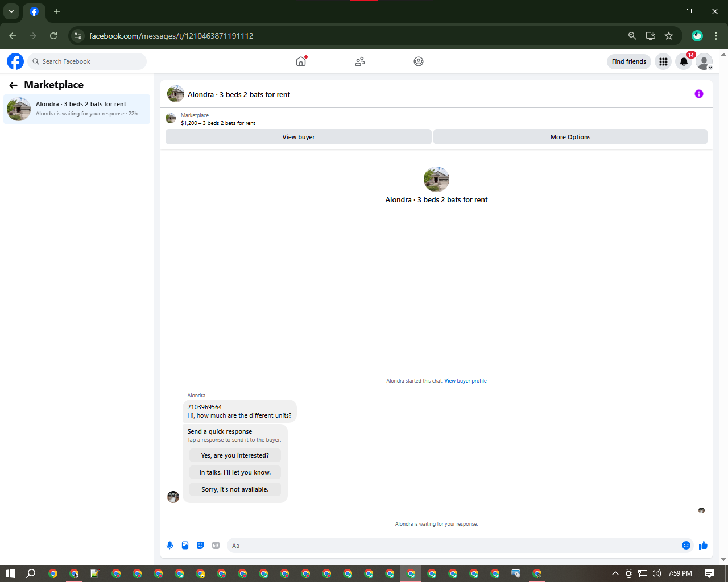Bookmark this page with star icon
The height and width of the screenshot is (582, 728).
pyautogui.click(x=669, y=36)
